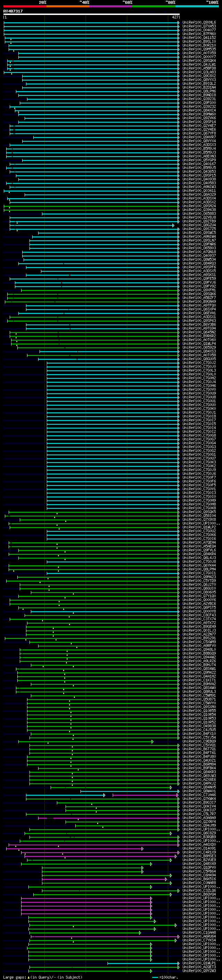Click the Large gaps legend text
222x980 pixels.
43,977
